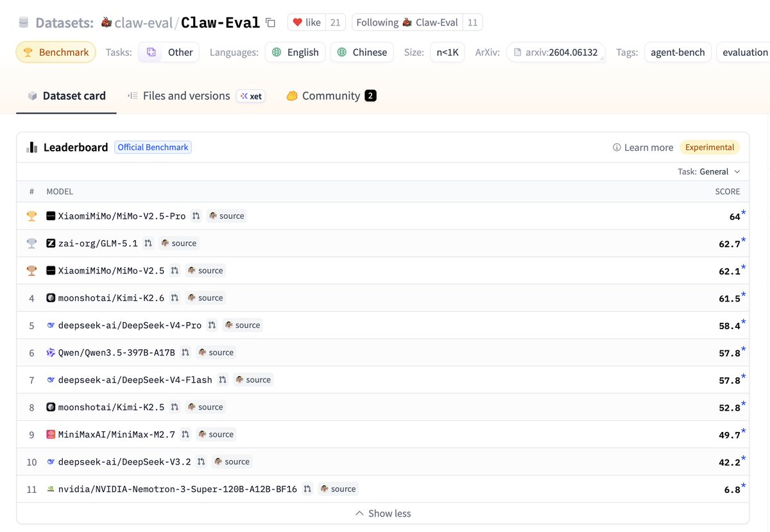770x532 pixels.
Task: Click the Experimental label
Action: [710, 147]
